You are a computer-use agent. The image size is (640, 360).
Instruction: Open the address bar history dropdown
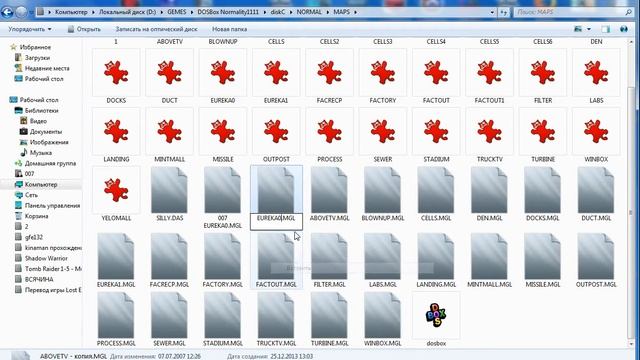(492, 12)
